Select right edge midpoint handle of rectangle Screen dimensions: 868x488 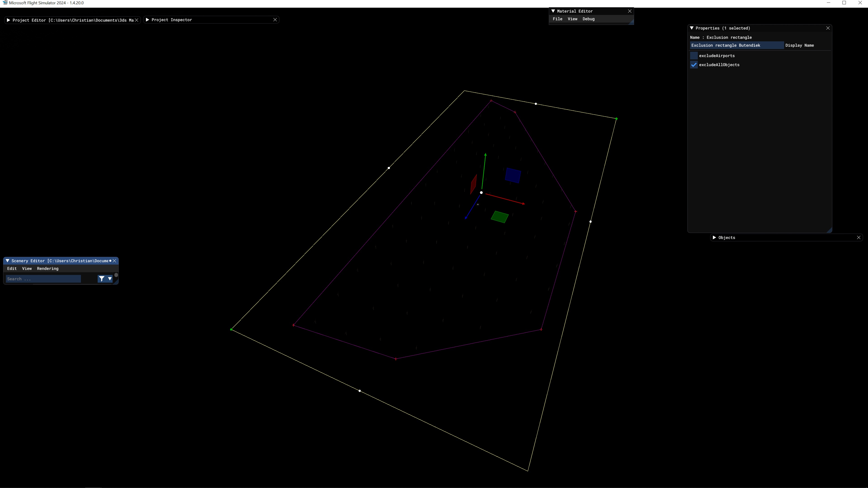(x=590, y=222)
